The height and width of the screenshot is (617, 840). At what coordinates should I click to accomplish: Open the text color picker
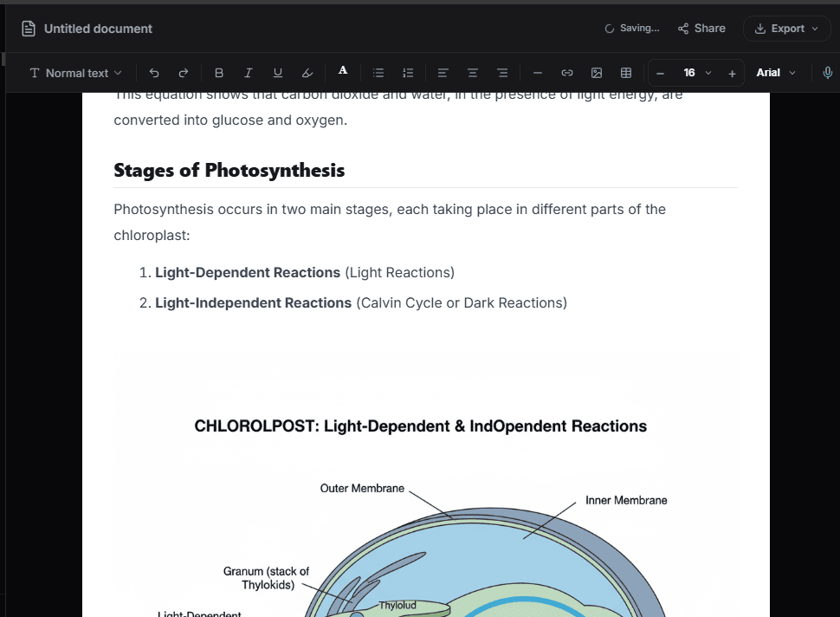[x=343, y=71]
